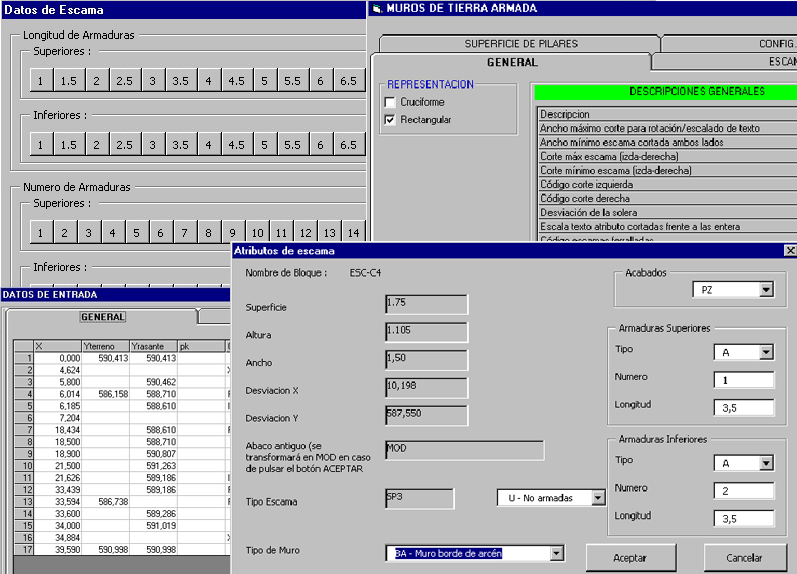Select 2.5 in Longitud Inferiores buttons
This screenshot has height=574, width=797.
click(x=125, y=145)
